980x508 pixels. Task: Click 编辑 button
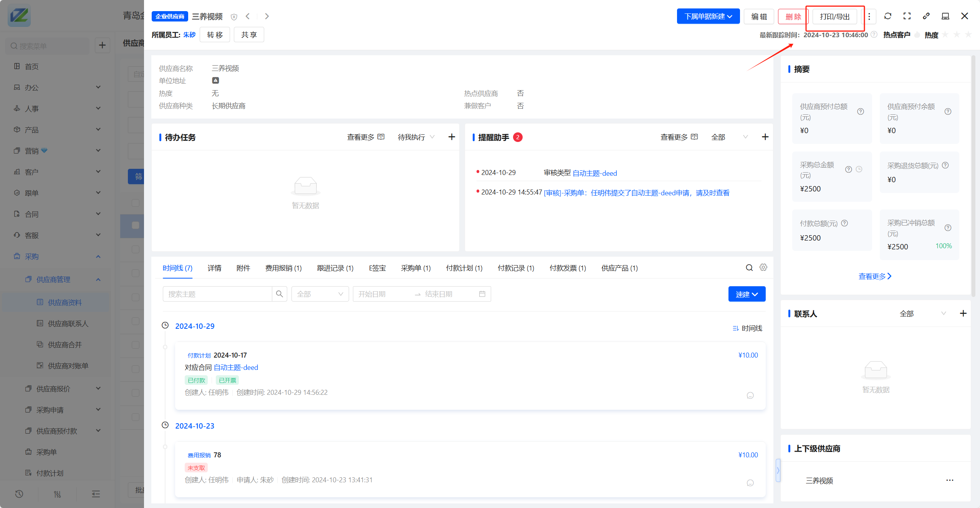pos(759,16)
